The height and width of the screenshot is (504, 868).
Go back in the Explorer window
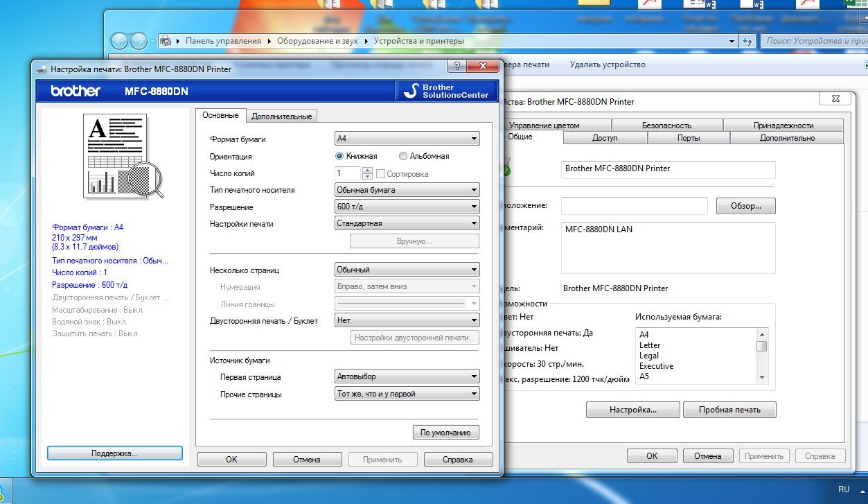[x=119, y=41]
